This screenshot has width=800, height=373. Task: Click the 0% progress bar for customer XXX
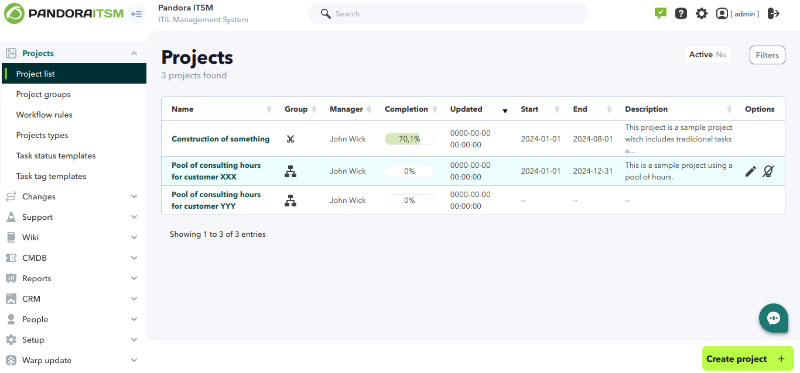pos(409,171)
